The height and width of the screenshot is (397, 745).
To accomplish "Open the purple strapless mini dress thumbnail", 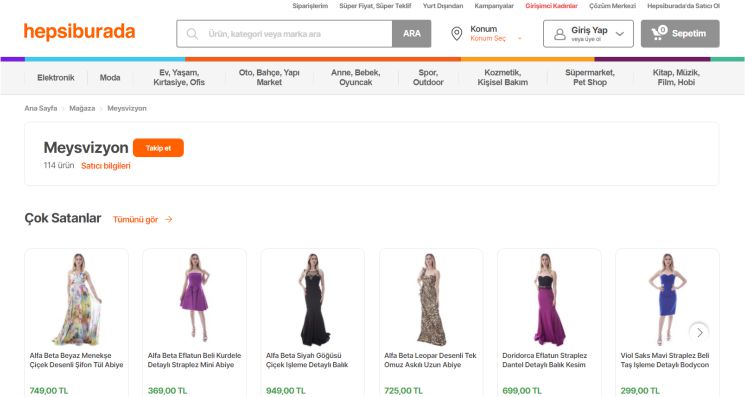I will [194, 297].
